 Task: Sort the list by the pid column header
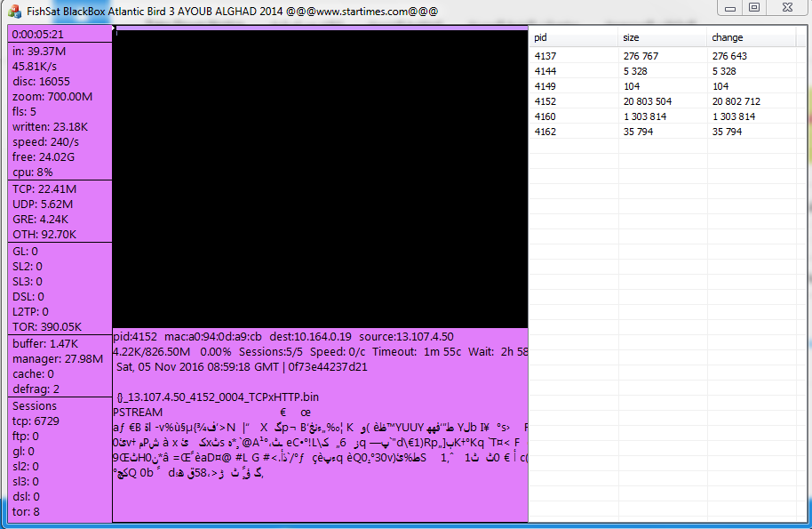[x=573, y=37]
